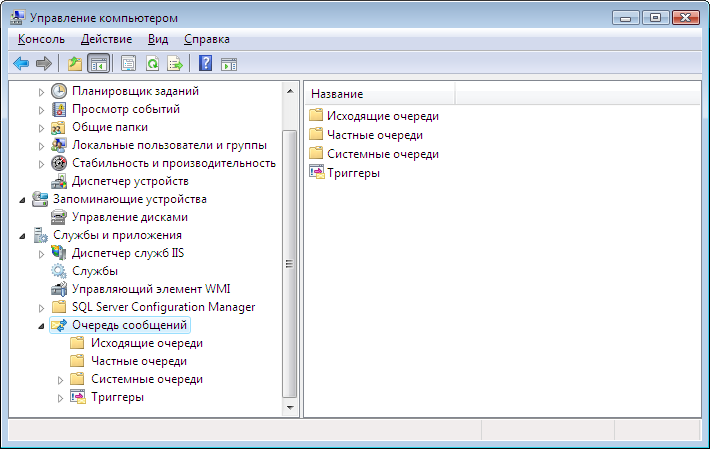Click the Up one level folder icon
This screenshot has width=710, height=449.
pyautogui.click(x=75, y=64)
